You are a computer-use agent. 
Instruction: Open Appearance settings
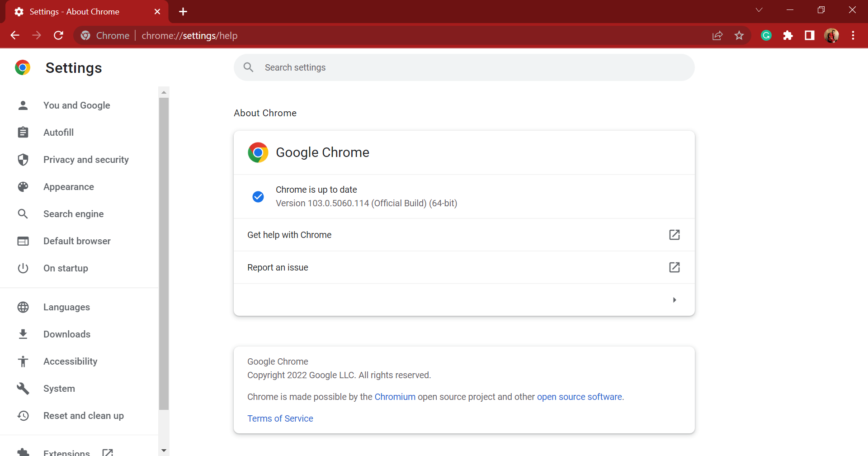[x=69, y=187]
